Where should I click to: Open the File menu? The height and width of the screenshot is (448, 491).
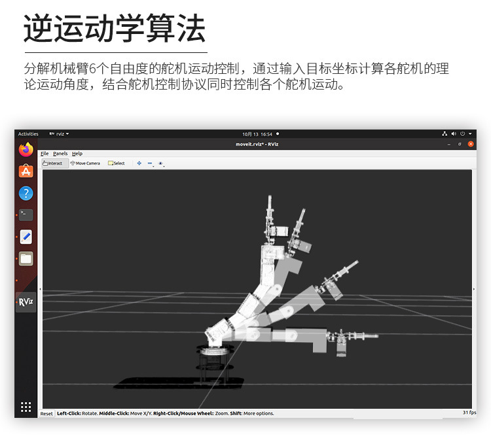45,154
